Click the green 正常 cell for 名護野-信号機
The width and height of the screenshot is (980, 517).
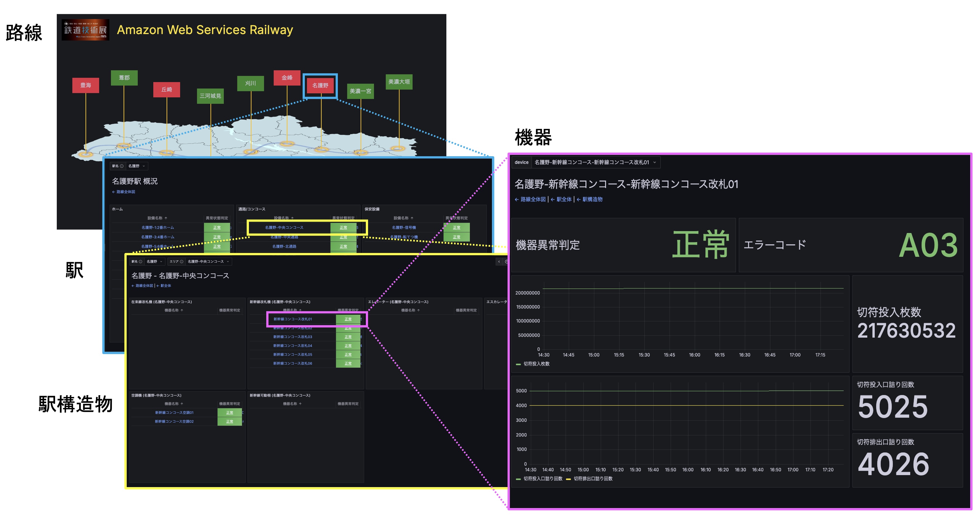click(456, 228)
